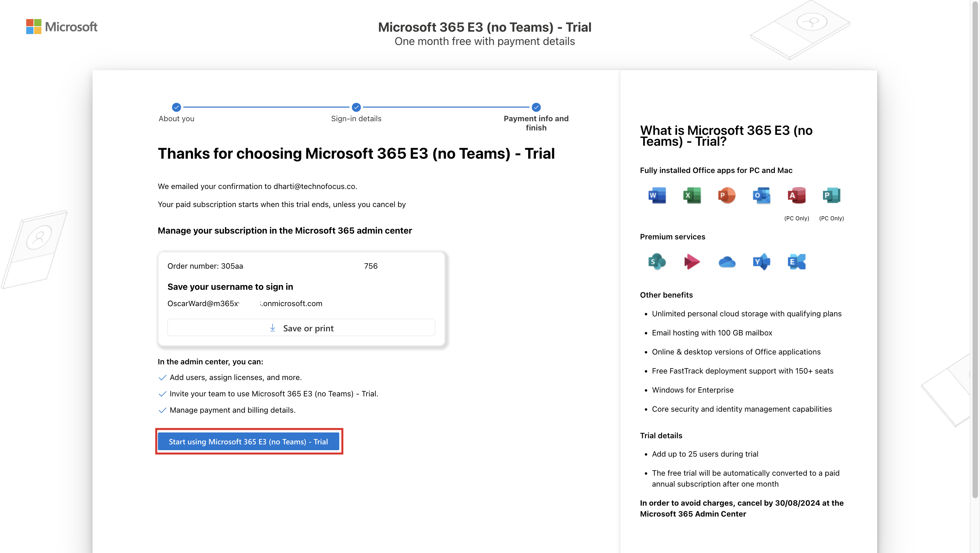This screenshot has width=980, height=553.
Task: Select the About you step label
Action: click(176, 118)
